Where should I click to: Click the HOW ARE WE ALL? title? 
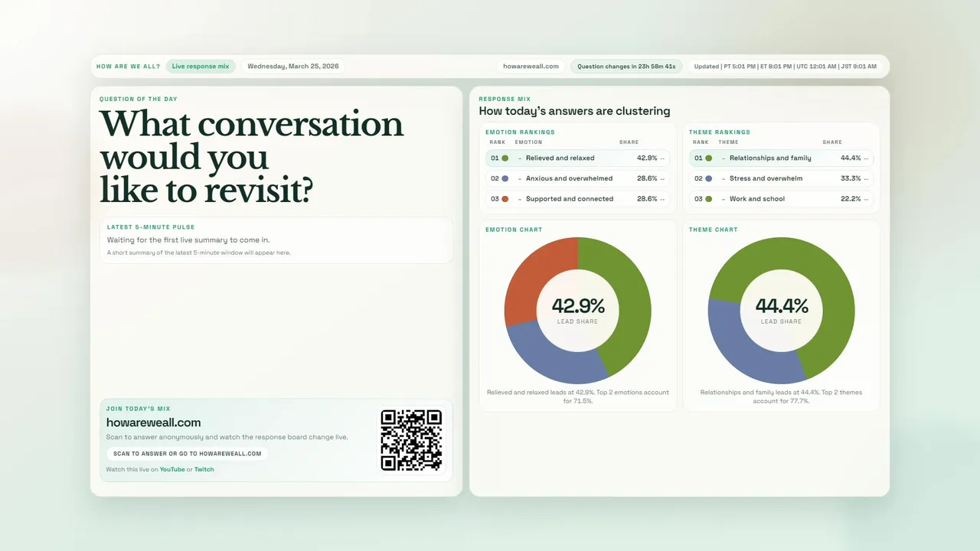click(x=129, y=67)
